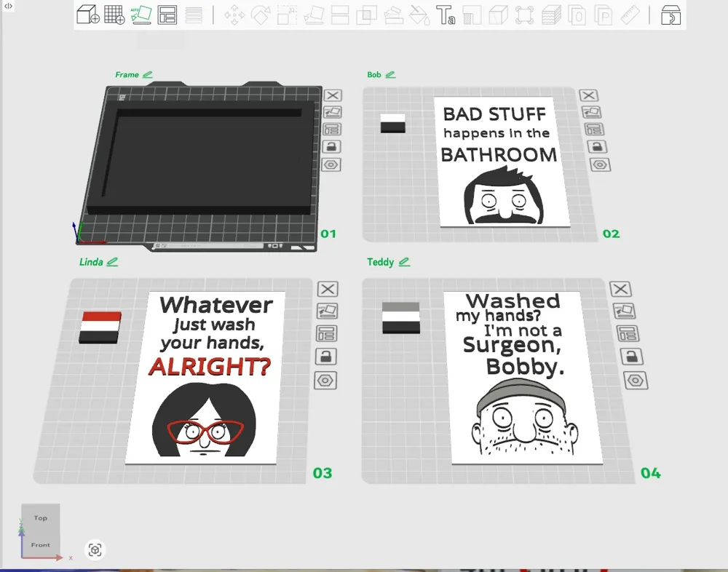
Task: Remove objects from the Teddy plate
Action: coord(620,289)
